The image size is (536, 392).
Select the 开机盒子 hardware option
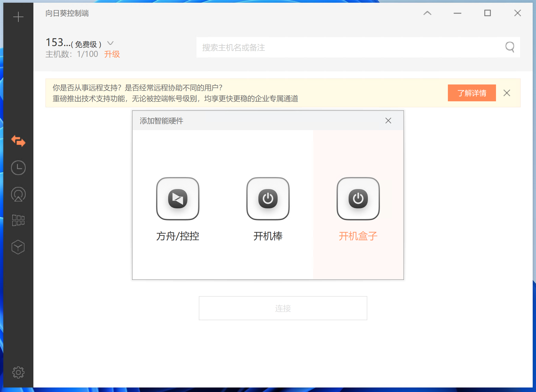pos(358,199)
